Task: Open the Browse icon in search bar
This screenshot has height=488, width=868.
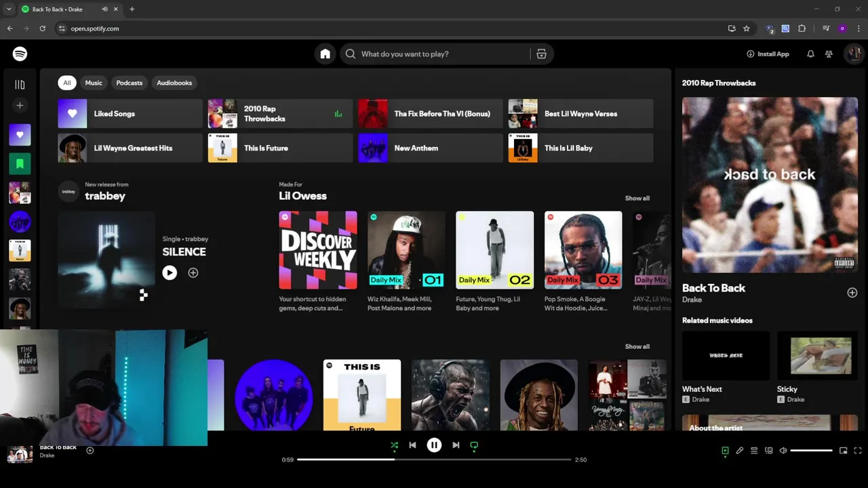Action: (x=541, y=54)
